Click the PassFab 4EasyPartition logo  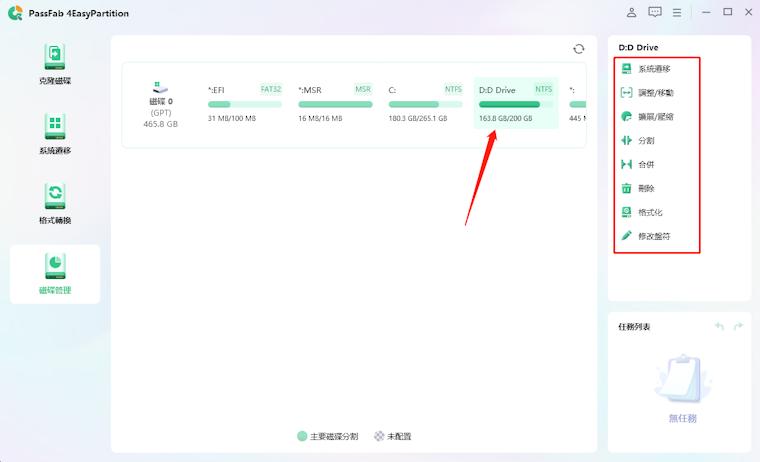[x=15, y=13]
